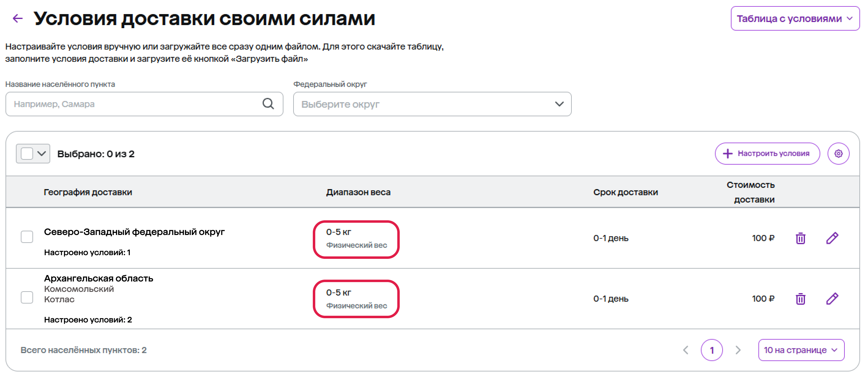Click the search magnifier icon
Image resolution: width=868 pixels, height=380 pixels.
[268, 104]
